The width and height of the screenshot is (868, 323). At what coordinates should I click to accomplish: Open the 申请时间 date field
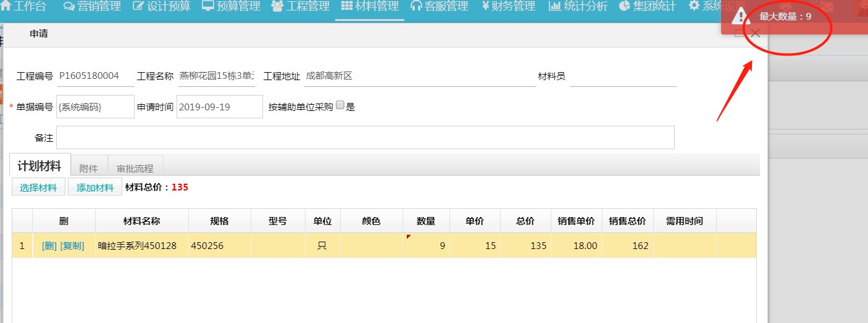[219, 107]
